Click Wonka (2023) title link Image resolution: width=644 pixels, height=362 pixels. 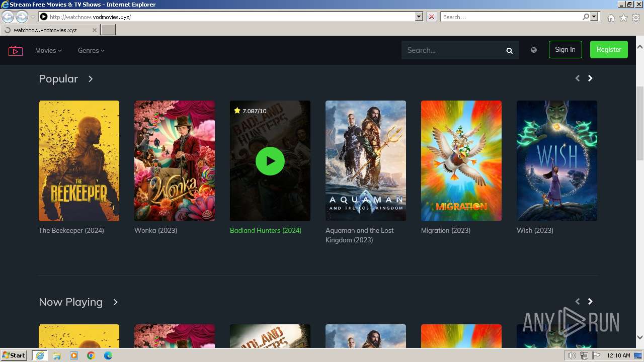pyautogui.click(x=155, y=230)
